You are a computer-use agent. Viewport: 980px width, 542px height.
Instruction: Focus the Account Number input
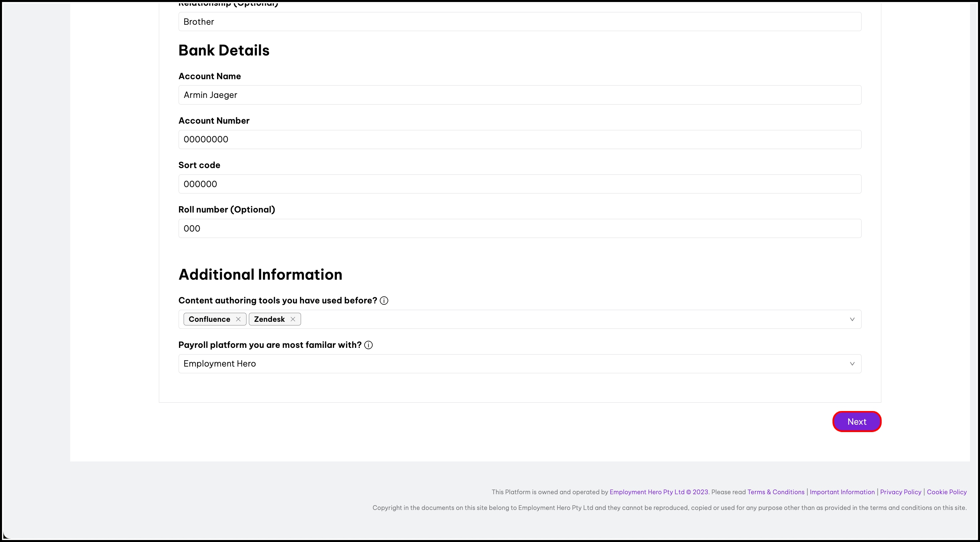point(519,139)
